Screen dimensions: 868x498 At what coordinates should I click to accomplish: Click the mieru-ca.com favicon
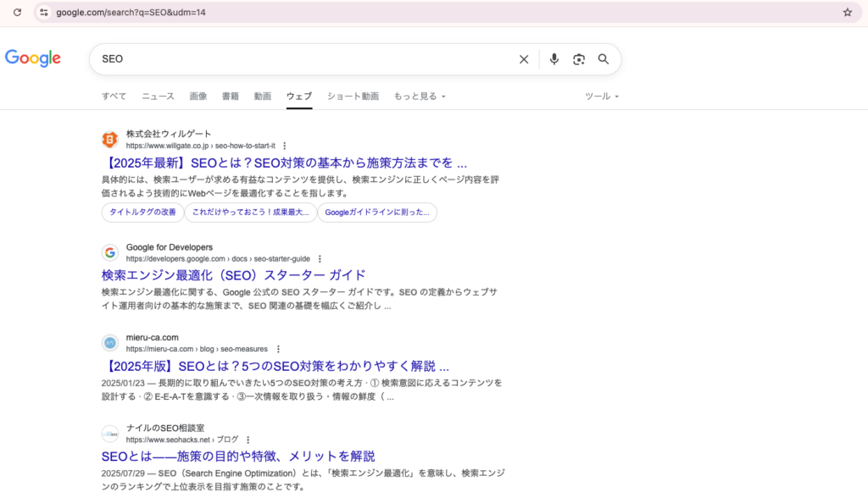[110, 343]
